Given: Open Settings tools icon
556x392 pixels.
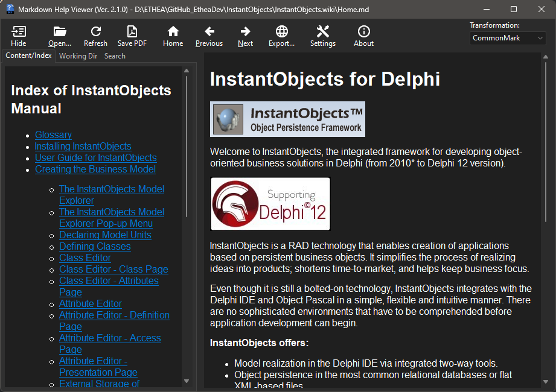Looking at the screenshot, I should (x=323, y=31).
